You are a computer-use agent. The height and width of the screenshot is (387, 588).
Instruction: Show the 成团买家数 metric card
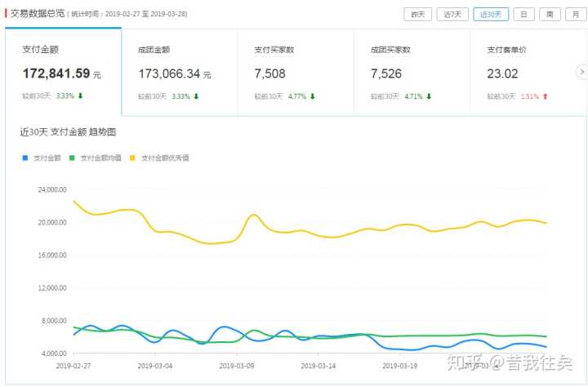tap(411, 72)
